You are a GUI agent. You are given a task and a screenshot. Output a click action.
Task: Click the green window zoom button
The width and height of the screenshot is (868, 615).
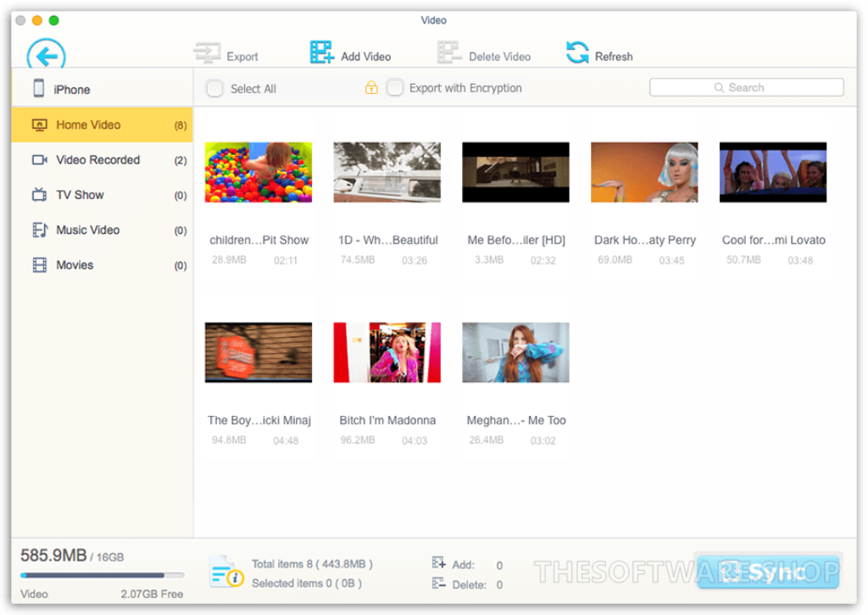(53, 20)
